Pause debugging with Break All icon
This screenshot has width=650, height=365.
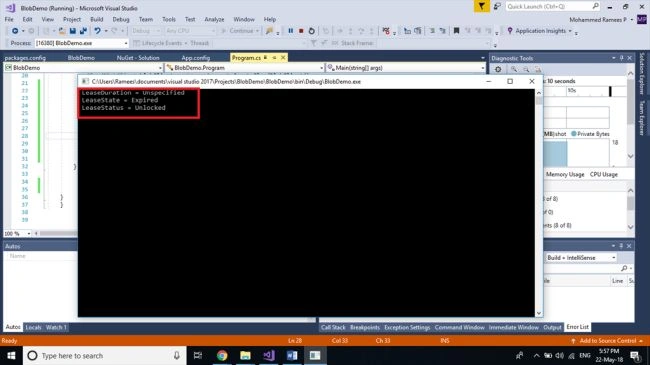[291, 31]
